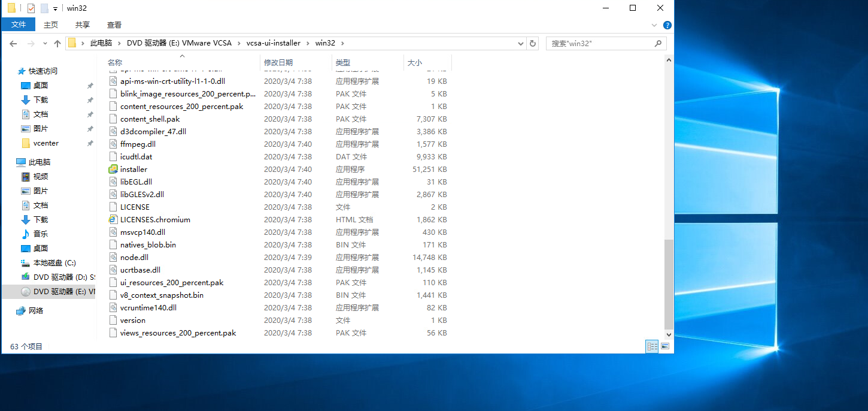Screen dimensions: 868x411
Task: Click the back navigation arrow
Action: [13, 43]
